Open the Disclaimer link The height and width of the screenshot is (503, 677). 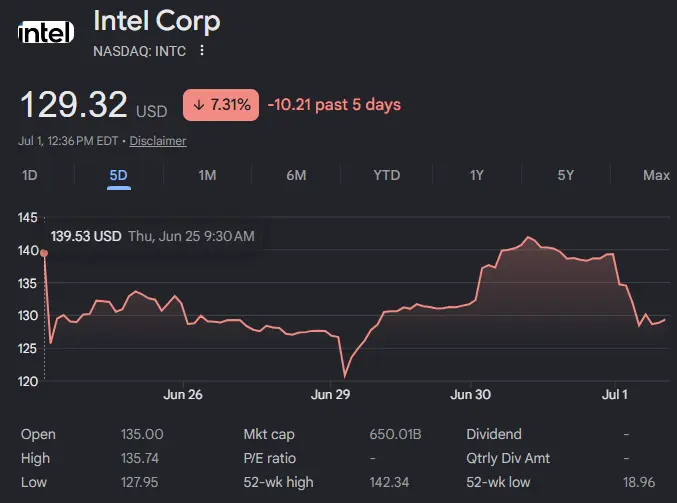(x=158, y=141)
